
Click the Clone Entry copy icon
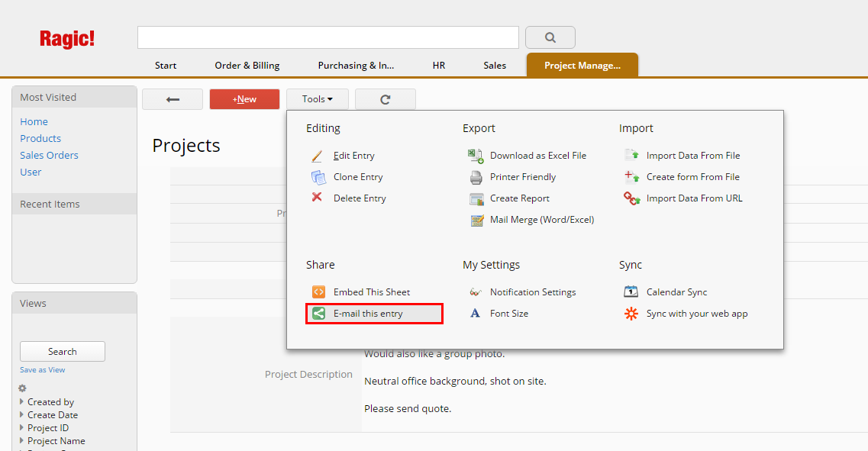[x=318, y=177]
